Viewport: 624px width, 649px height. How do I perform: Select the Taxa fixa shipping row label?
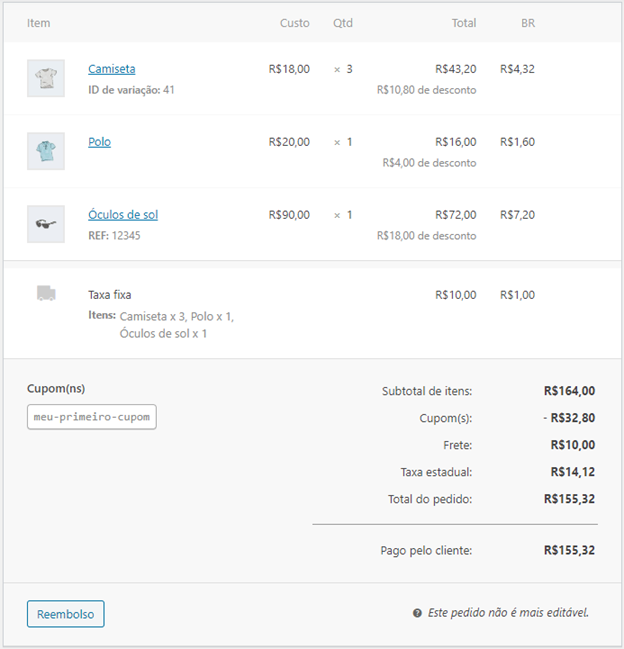[110, 295]
